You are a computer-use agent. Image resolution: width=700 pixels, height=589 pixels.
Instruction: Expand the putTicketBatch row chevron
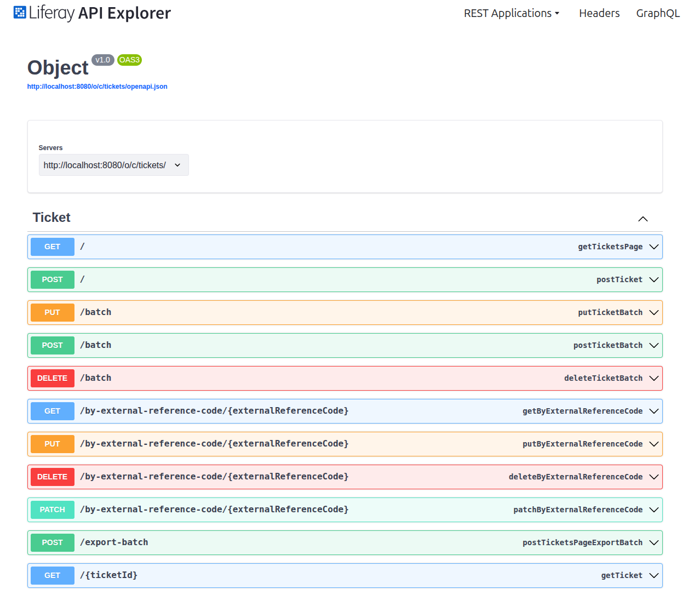(x=653, y=312)
